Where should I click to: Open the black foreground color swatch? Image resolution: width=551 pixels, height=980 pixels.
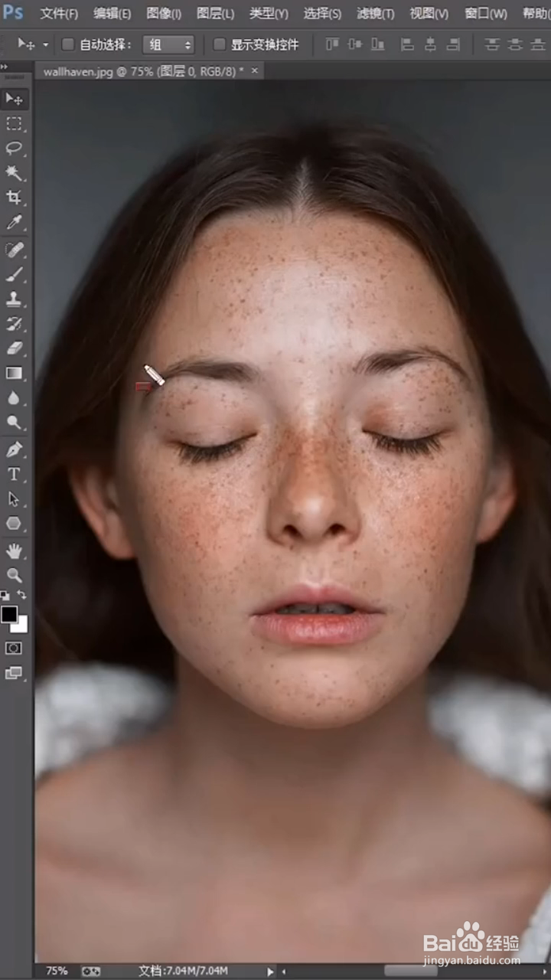click(9, 614)
